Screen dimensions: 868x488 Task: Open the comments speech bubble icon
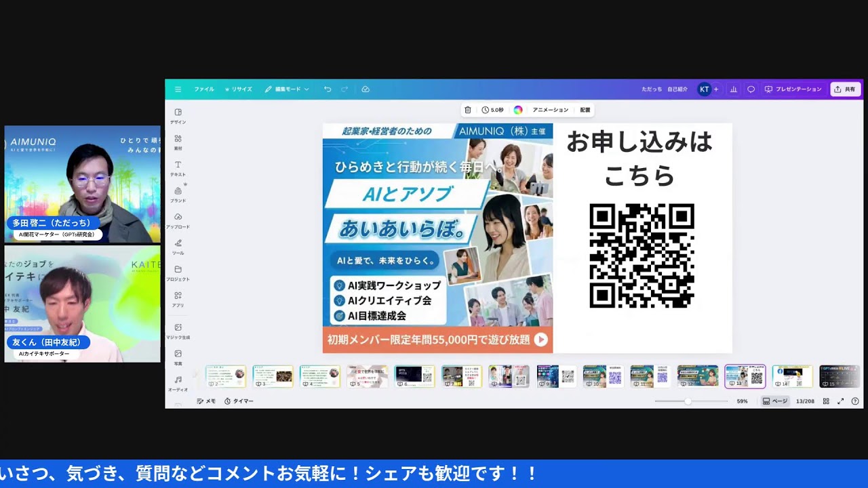tap(751, 89)
